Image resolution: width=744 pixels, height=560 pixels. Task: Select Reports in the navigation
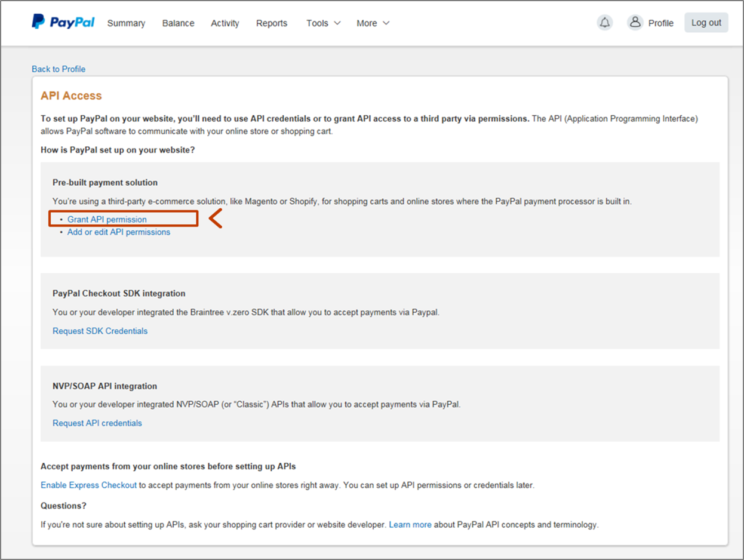(272, 23)
